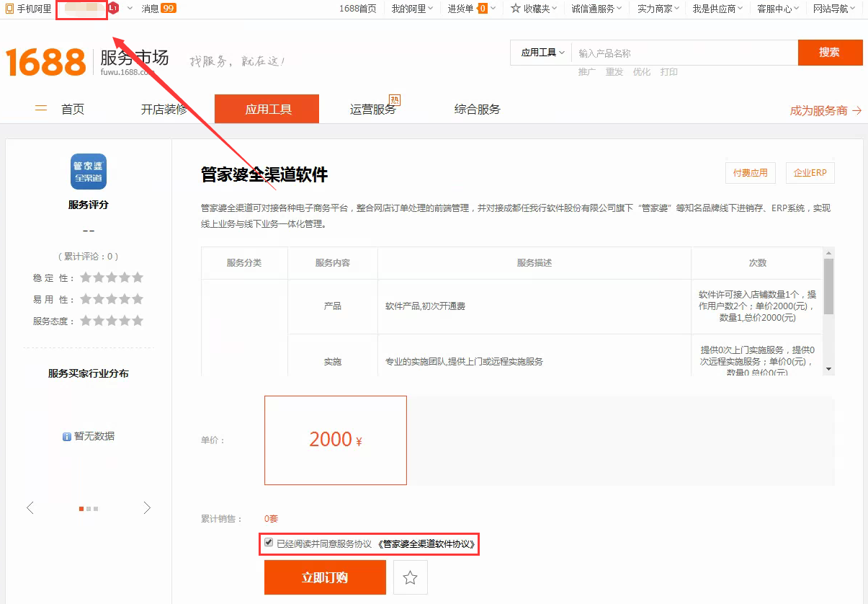Expand the 客服中心 menu
The image size is (868, 604).
pos(778,9)
